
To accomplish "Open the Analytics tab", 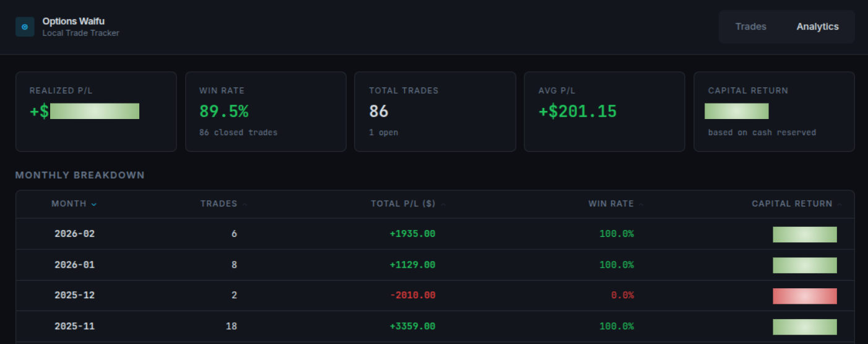I will [x=817, y=27].
